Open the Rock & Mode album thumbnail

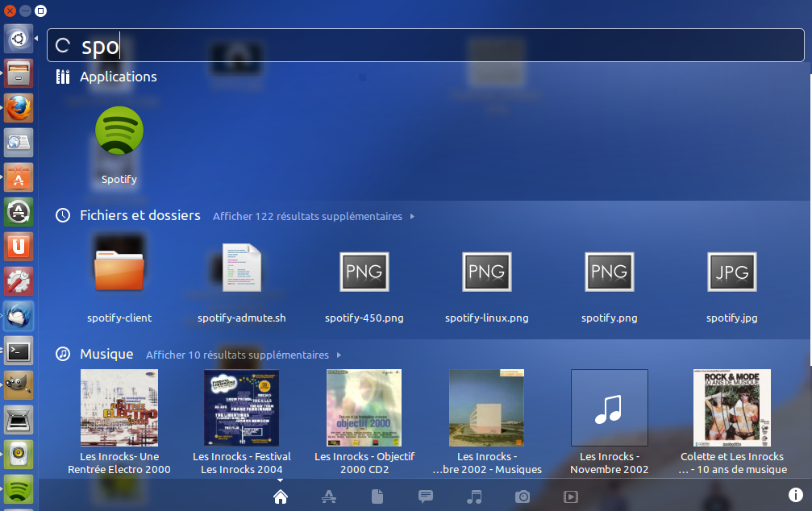point(731,408)
